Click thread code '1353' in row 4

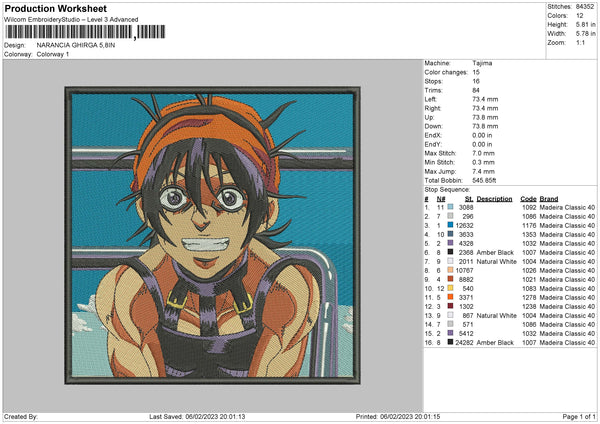(529, 234)
